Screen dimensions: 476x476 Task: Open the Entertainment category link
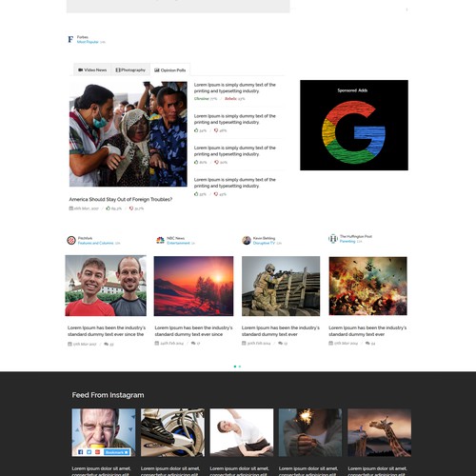click(x=178, y=243)
